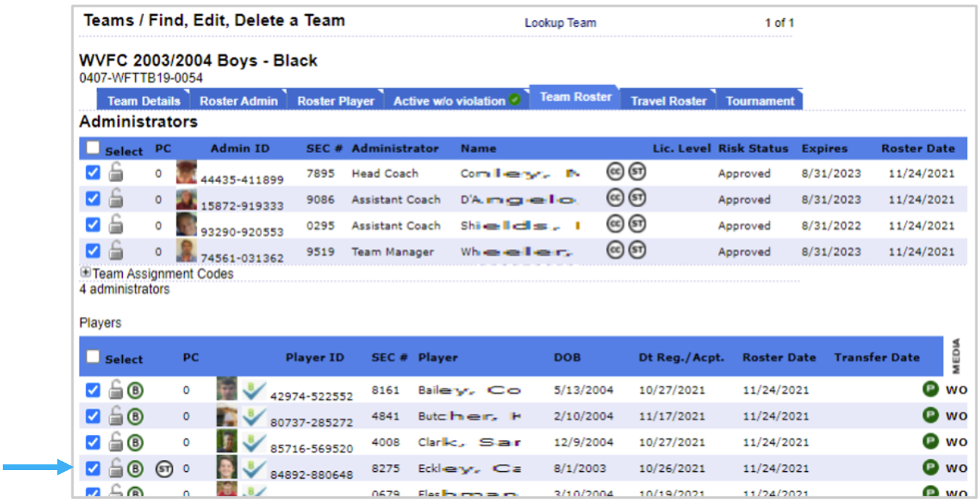Click the green check on Active w/o violation
Screen dimensions: 980x503
[515, 100]
